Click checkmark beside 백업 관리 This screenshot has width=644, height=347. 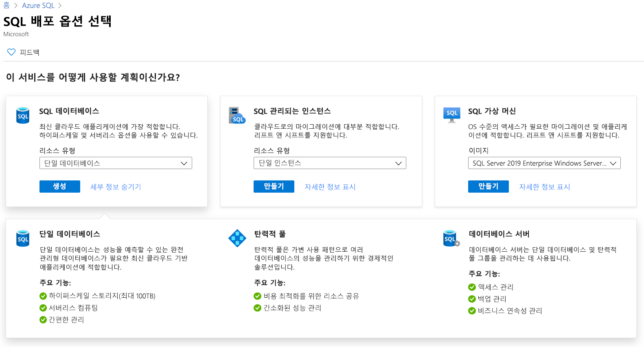click(472, 299)
